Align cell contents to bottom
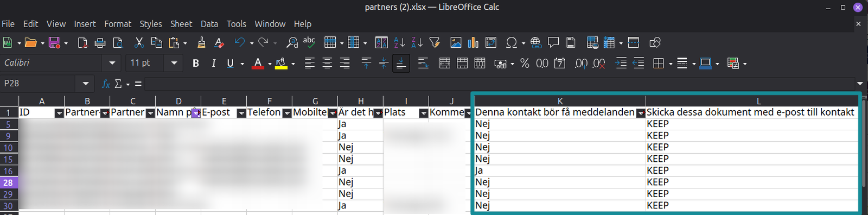This screenshot has height=215, width=868. click(401, 64)
